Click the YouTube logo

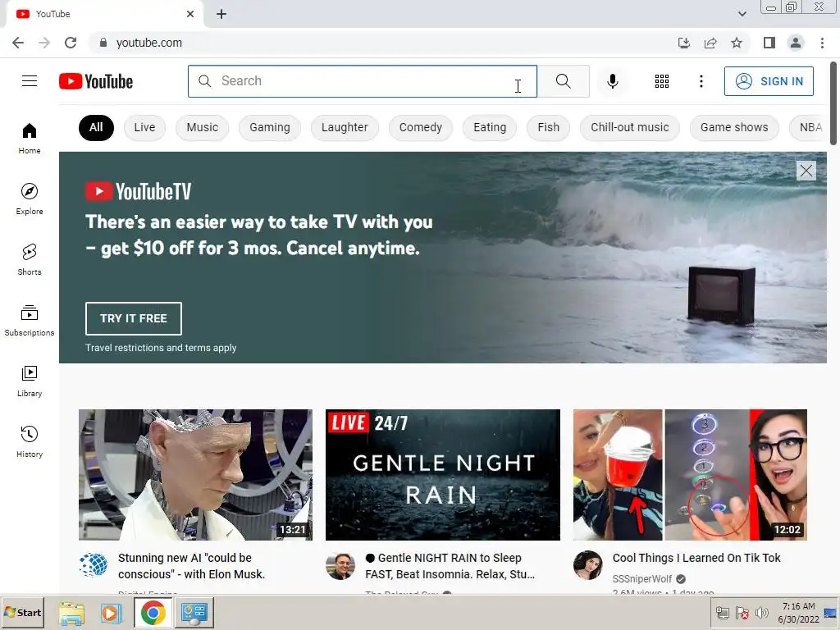pos(96,81)
